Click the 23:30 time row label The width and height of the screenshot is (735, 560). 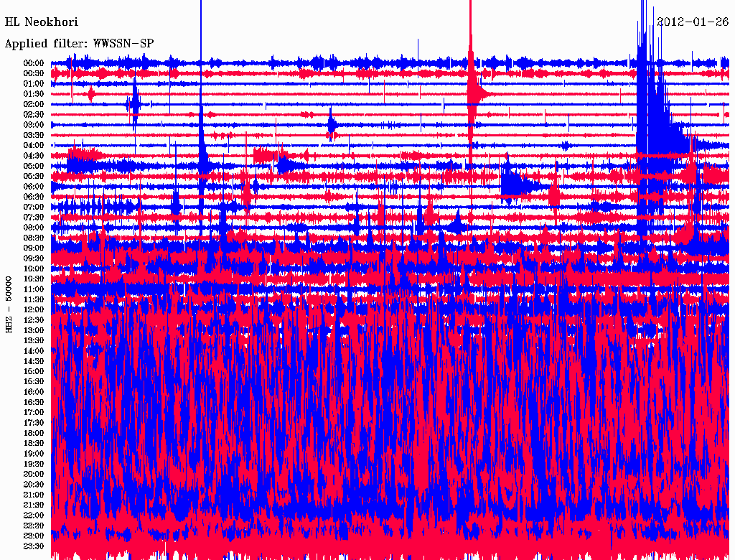[34, 546]
